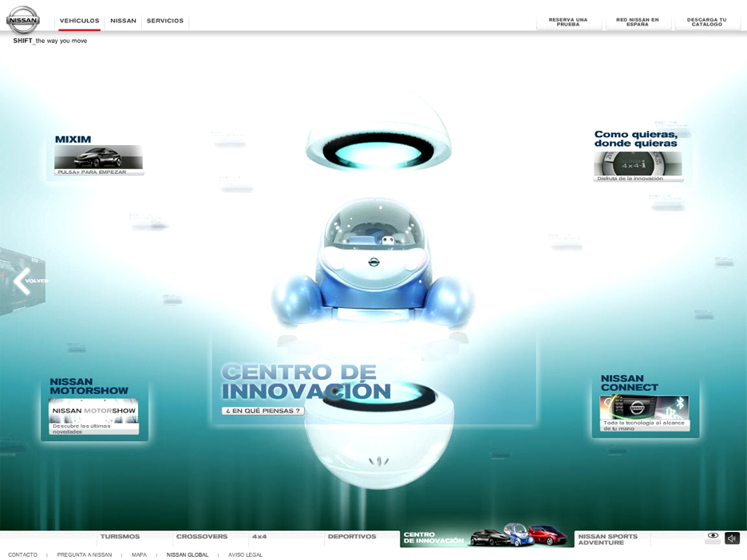The height and width of the screenshot is (560, 747).
Task: Select the MIXIM car thumbnail
Action: click(98, 157)
